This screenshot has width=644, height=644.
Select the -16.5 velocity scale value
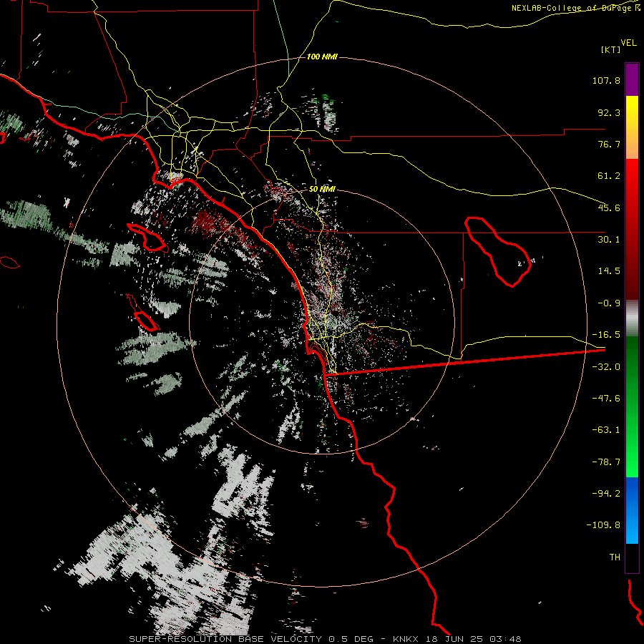coord(606,335)
